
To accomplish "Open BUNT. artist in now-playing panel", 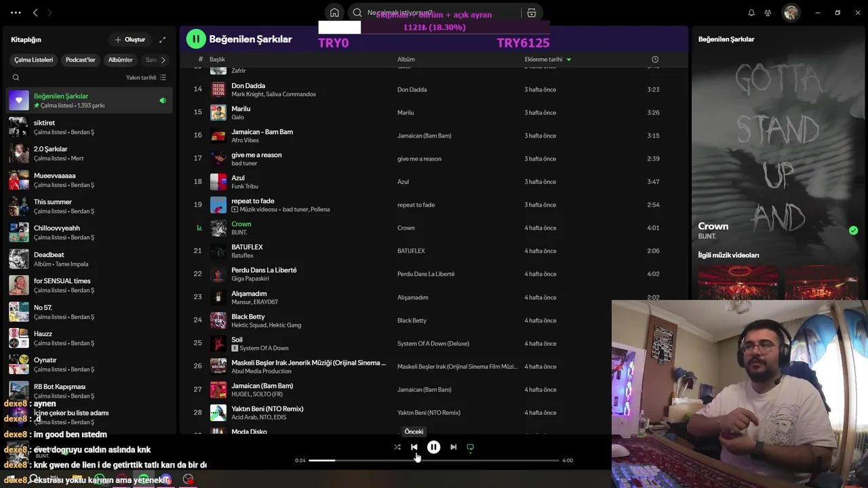I will [707, 236].
